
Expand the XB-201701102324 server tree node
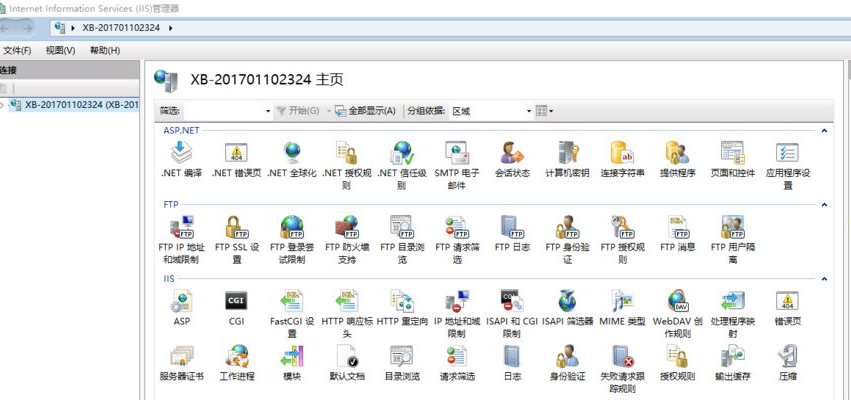pyautogui.click(x=4, y=104)
